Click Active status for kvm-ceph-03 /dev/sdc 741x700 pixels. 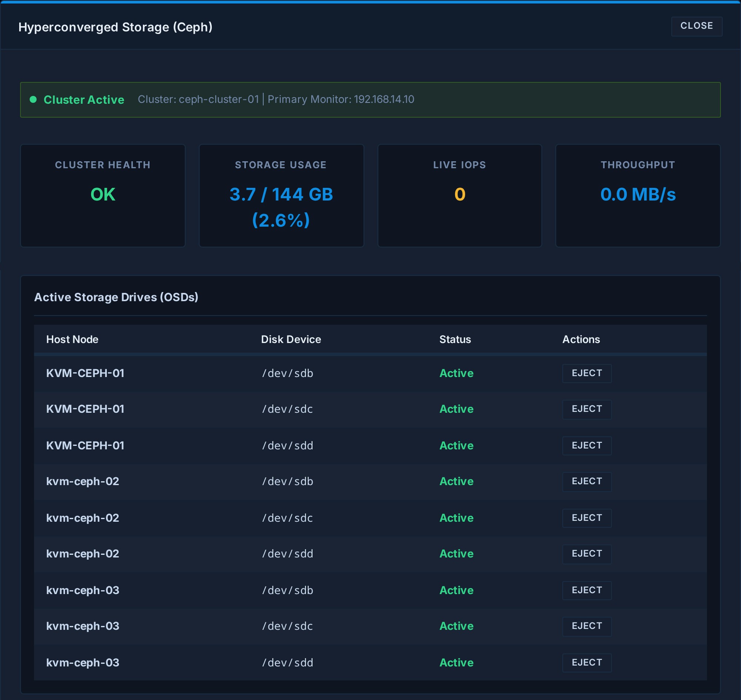point(456,627)
